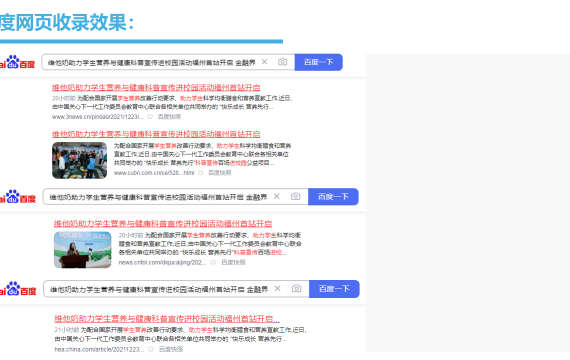The image size is (570, 360).
Task: Open the news.cnfol.com URL link
Action: 162,262
